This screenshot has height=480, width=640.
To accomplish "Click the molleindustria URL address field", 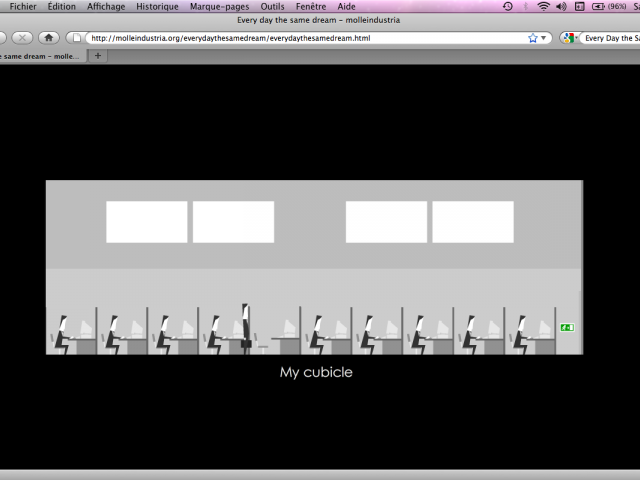I will (300, 38).
